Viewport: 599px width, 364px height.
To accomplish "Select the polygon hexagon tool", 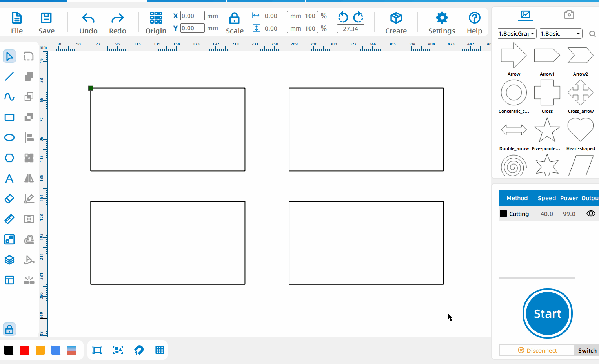I will (9, 158).
